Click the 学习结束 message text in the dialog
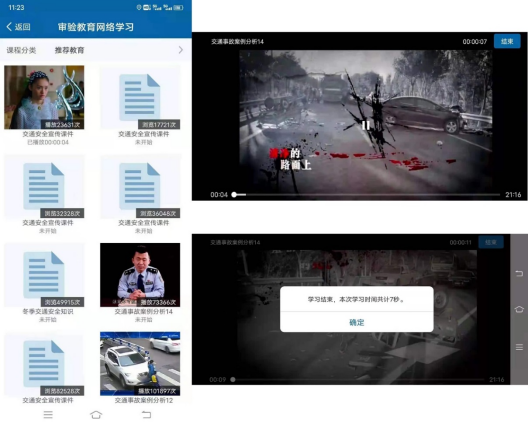Image resolution: width=528 pixels, height=427 pixels. point(357,299)
